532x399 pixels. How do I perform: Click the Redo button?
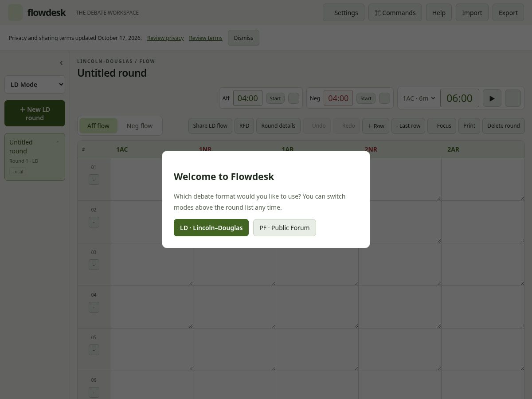point(347,126)
